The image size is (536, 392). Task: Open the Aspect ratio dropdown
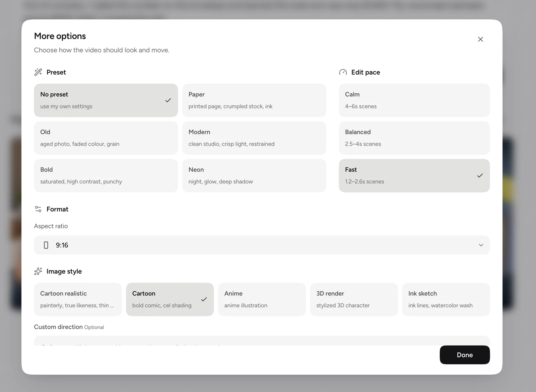coord(262,245)
